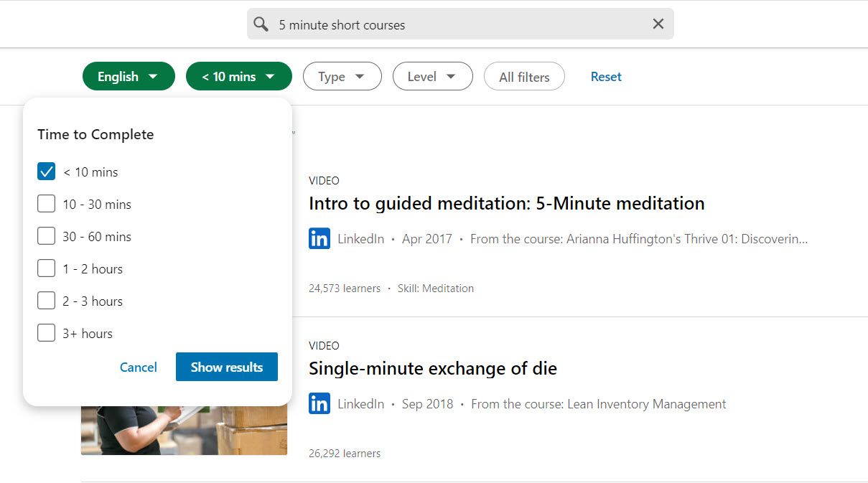
Task: Uncheck the < 10 mins option
Action: [x=46, y=171]
